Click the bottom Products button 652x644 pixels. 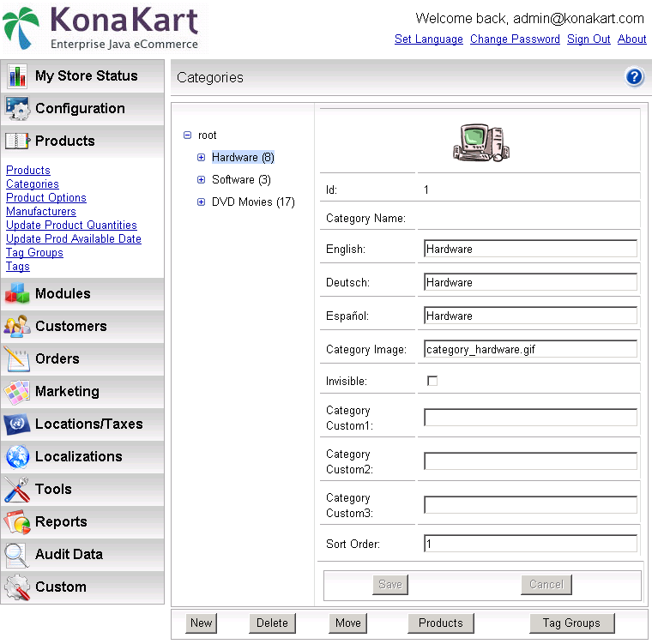441,623
